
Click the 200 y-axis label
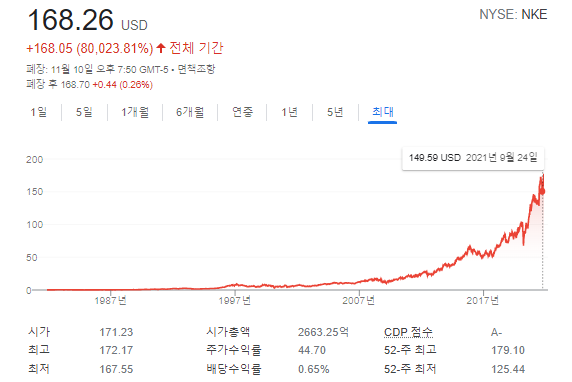click(x=35, y=160)
